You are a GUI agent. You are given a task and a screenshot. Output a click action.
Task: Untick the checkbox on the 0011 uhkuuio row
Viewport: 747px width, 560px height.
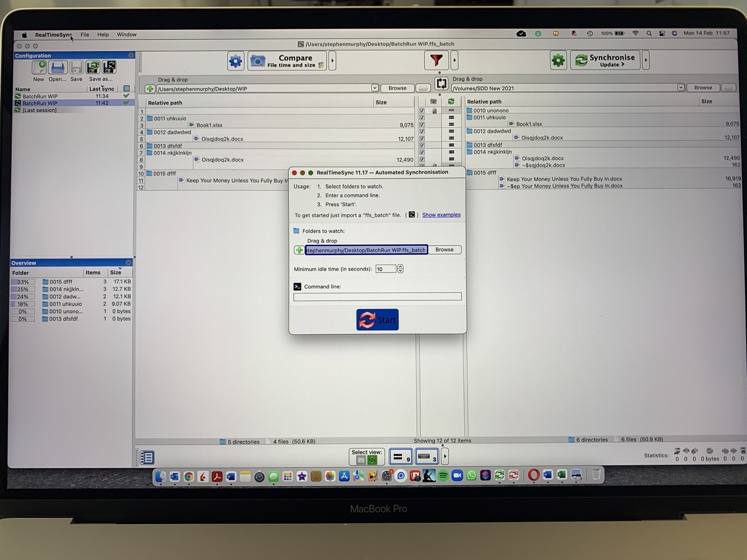[x=422, y=117]
